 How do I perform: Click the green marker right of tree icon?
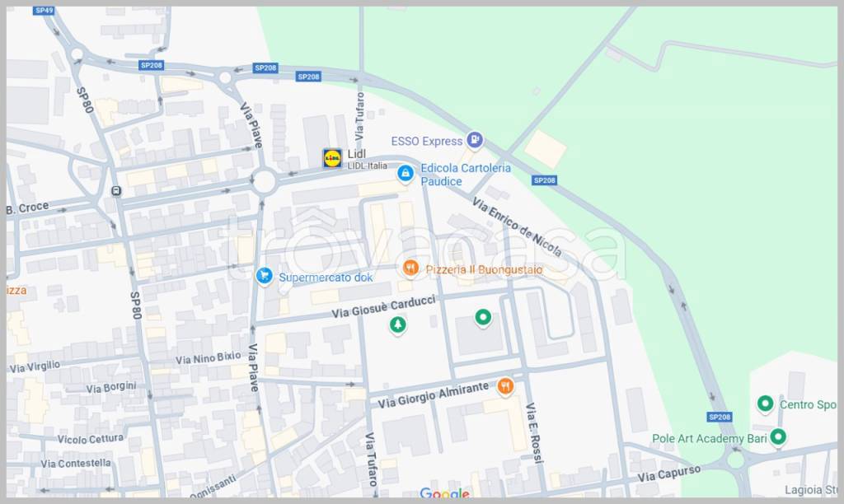(x=483, y=317)
